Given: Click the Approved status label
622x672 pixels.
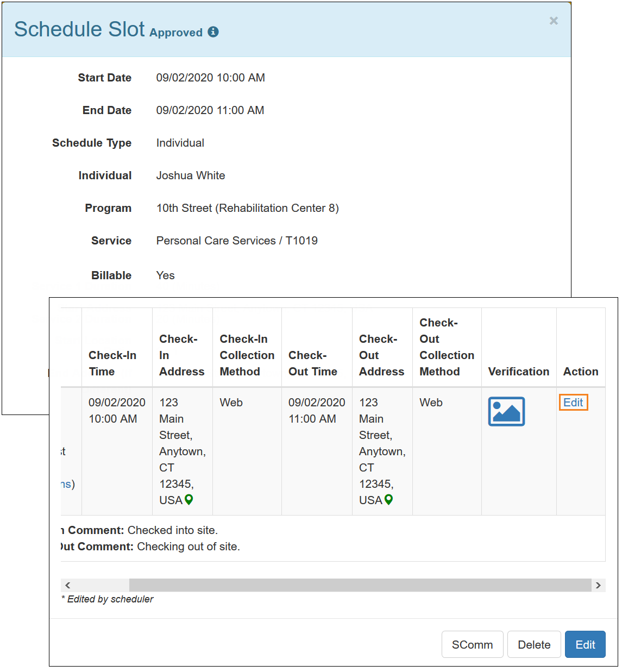Looking at the screenshot, I should pos(176,33).
